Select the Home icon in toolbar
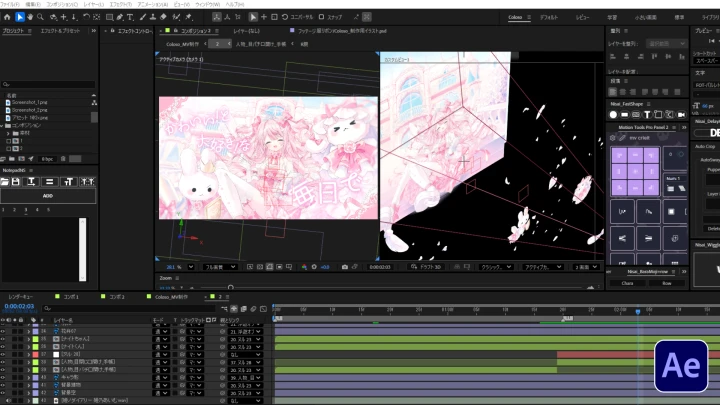 click(7, 17)
